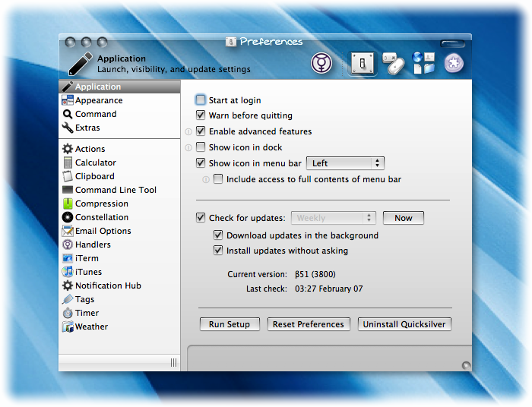Image resolution: width=532 pixels, height=407 pixels.
Task: Open the Weekly update frequency dropdown
Action: 333,218
